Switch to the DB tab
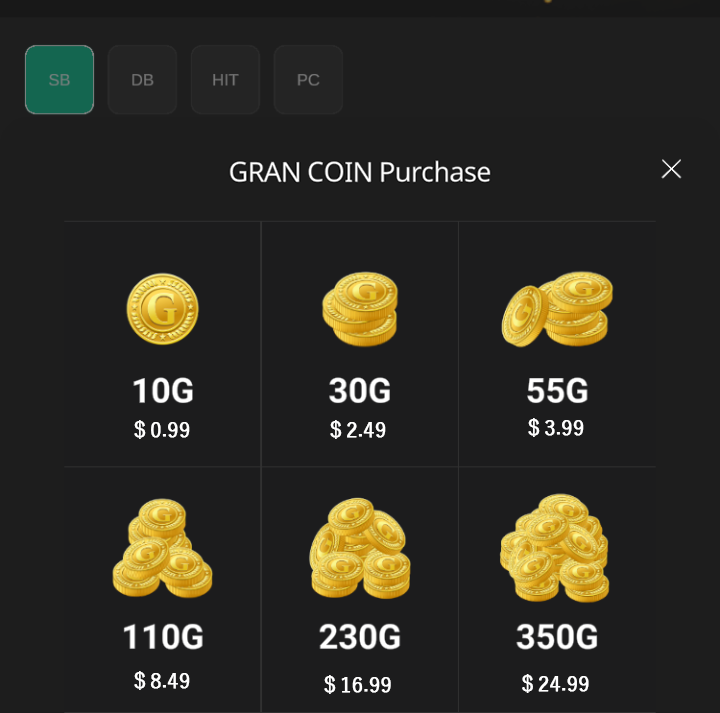This screenshot has height=713, width=720. coord(142,80)
